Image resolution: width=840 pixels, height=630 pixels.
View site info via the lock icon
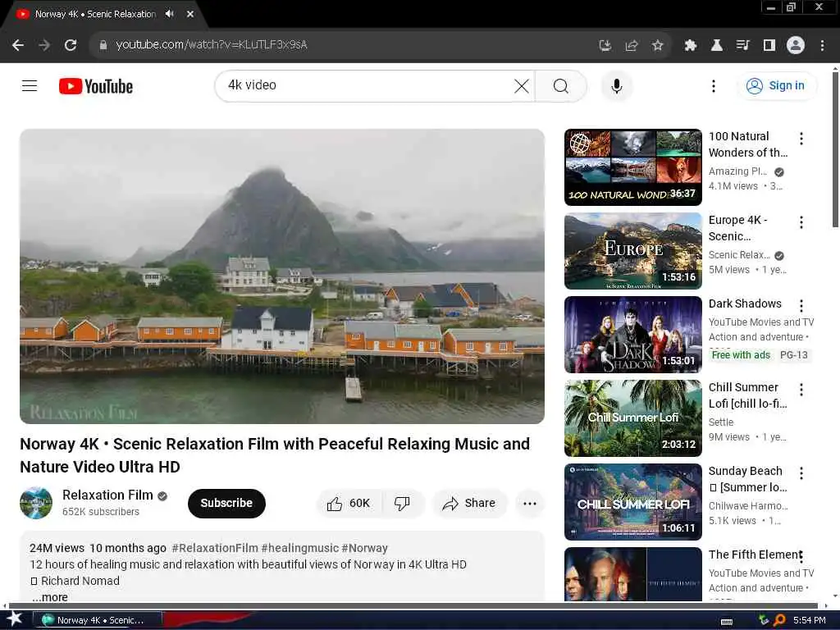pyautogui.click(x=103, y=45)
